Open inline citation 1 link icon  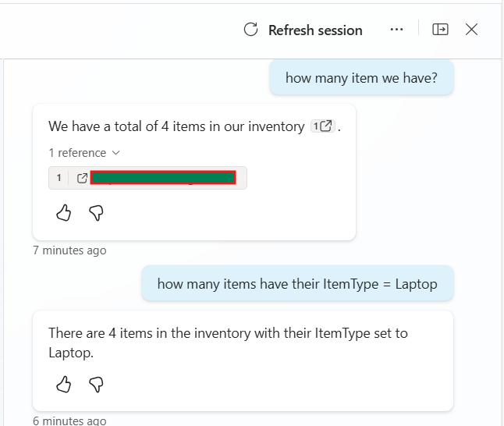(323, 126)
